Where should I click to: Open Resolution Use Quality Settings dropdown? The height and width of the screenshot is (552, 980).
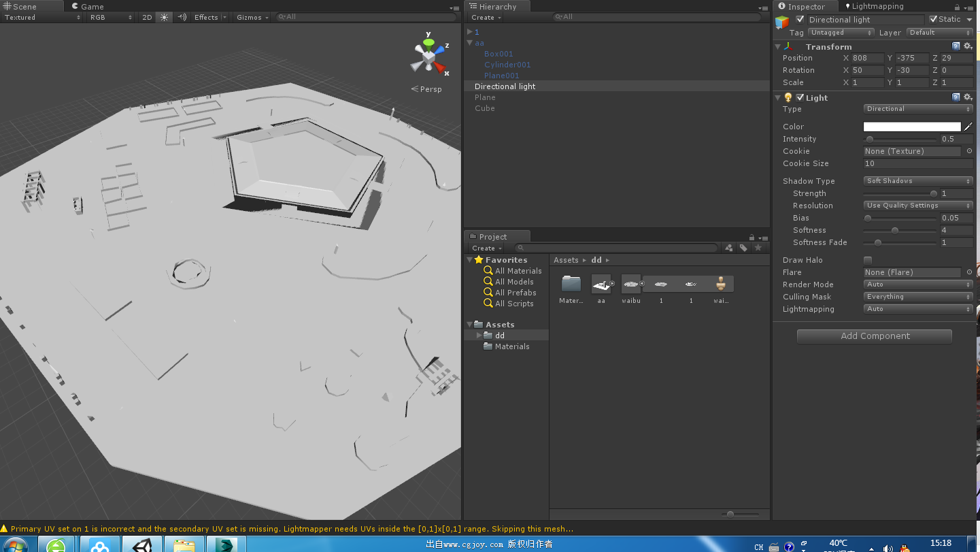918,206
